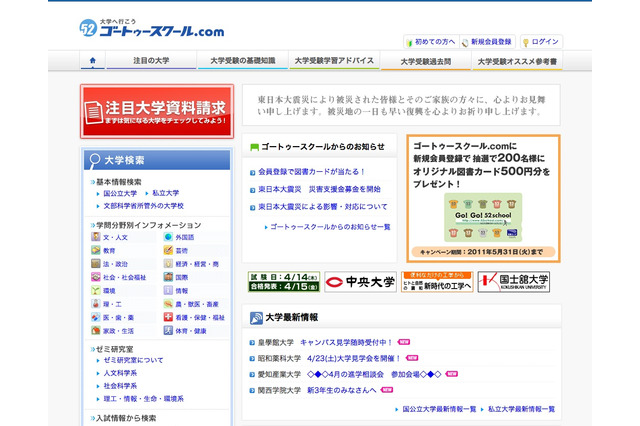Click the 芸術 paint icon
640x426 pixels.
coord(168,250)
